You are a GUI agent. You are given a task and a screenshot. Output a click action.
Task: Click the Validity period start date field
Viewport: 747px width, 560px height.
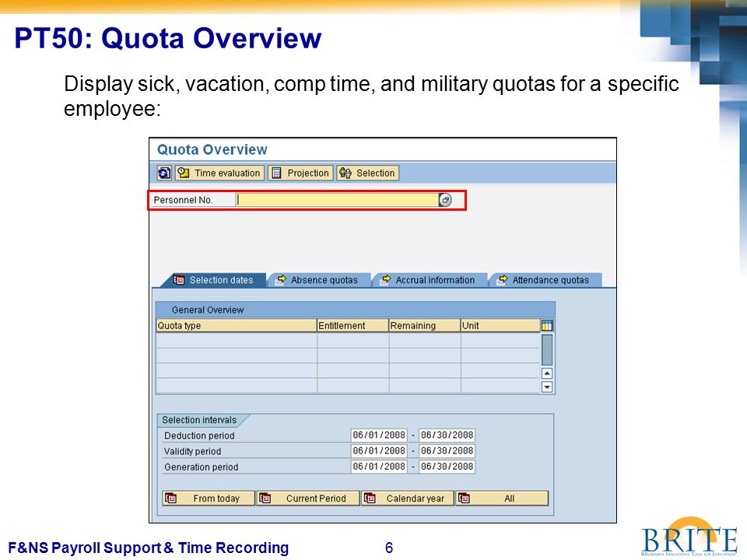(x=379, y=451)
